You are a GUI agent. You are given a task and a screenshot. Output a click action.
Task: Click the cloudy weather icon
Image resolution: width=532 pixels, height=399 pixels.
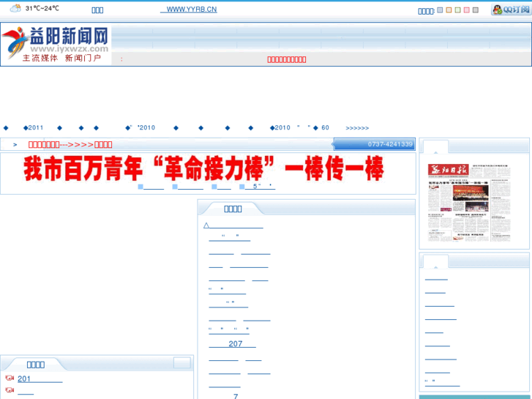[x=15, y=9]
